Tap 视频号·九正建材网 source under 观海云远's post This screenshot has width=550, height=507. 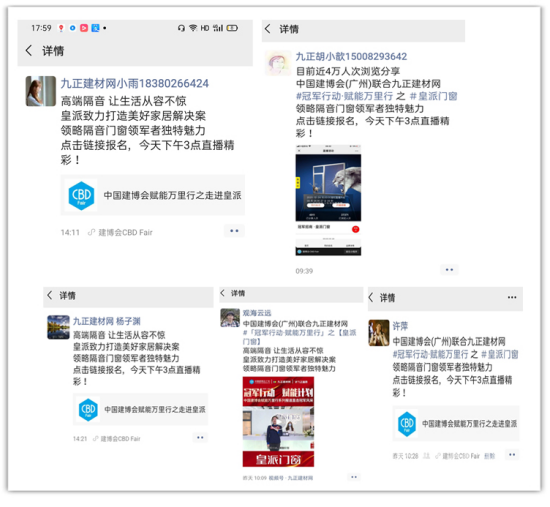click(291, 478)
